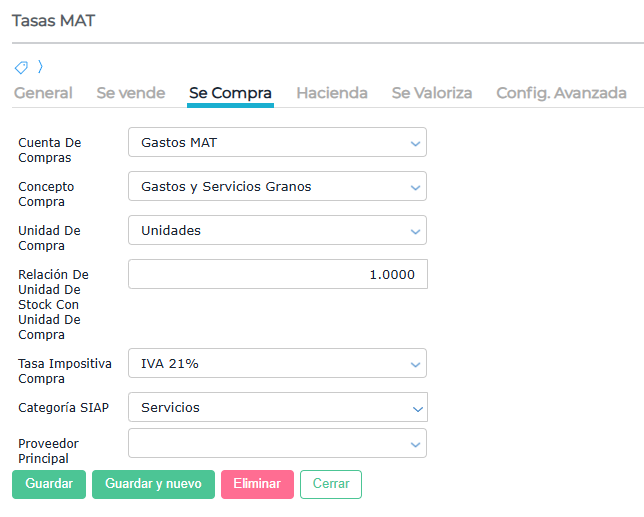Go to the Hacienda tab

[331, 93]
